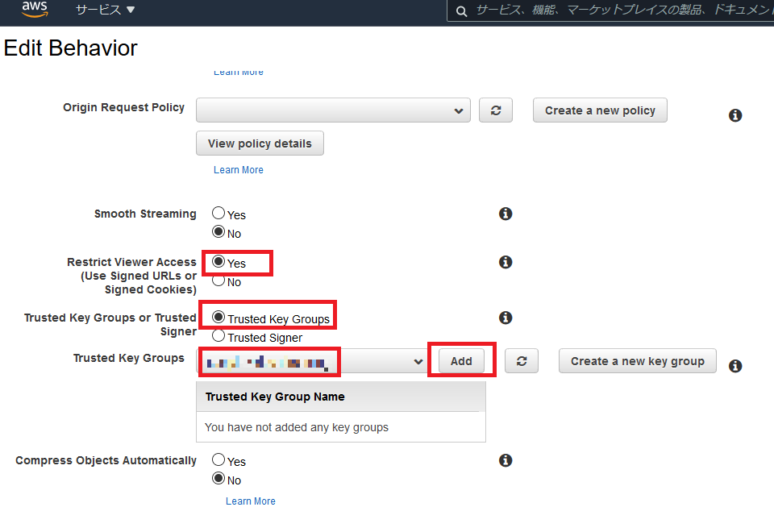
Task: Open the AWS logo home
Action: pyautogui.click(x=35, y=9)
